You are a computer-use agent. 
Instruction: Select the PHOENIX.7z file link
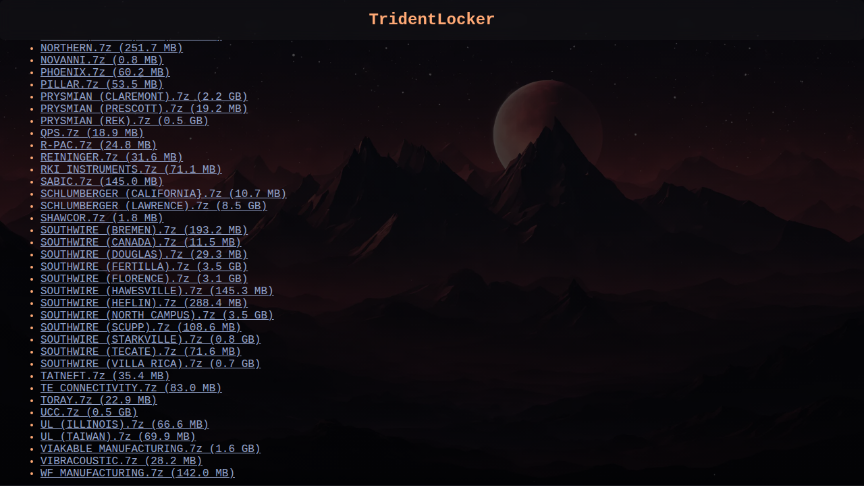(105, 73)
